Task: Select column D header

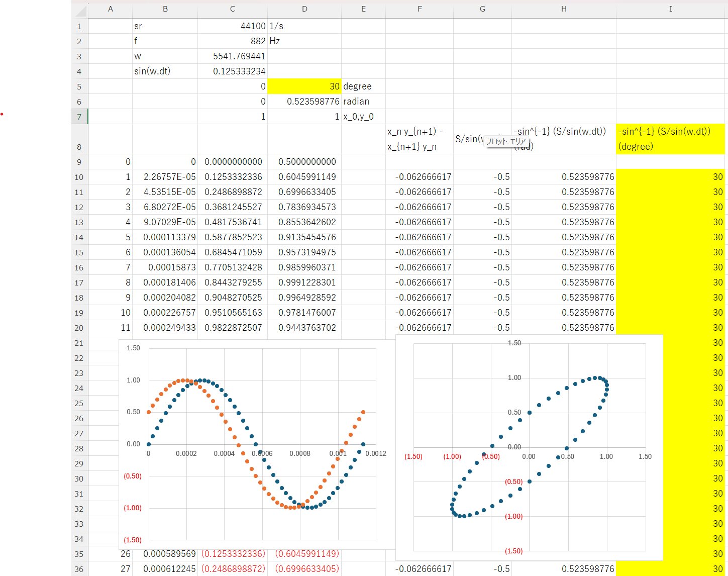Action: [x=304, y=9]
